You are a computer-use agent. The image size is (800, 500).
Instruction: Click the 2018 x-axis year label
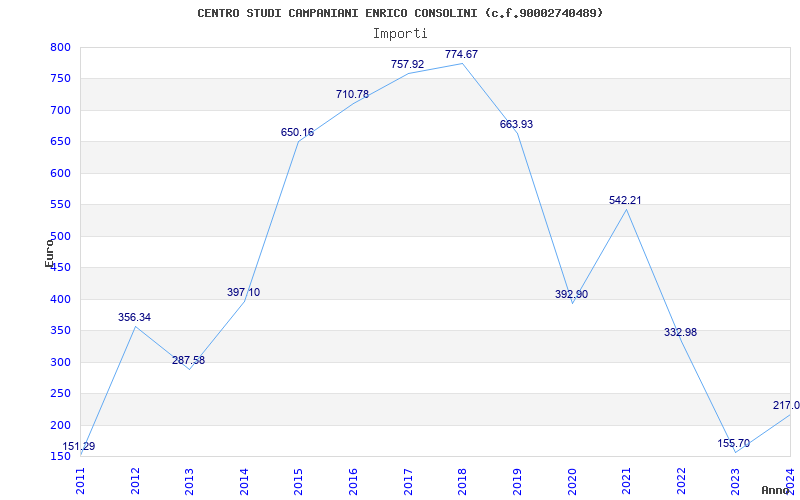coord(463,481)
